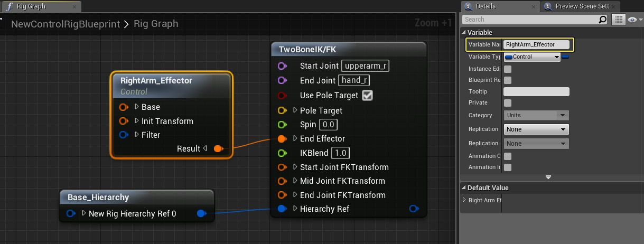The height and width of the screenshot is (244, 644).
Task: Click the New Rig Hierarchy Ref 0 input pin
Action: 71,213
